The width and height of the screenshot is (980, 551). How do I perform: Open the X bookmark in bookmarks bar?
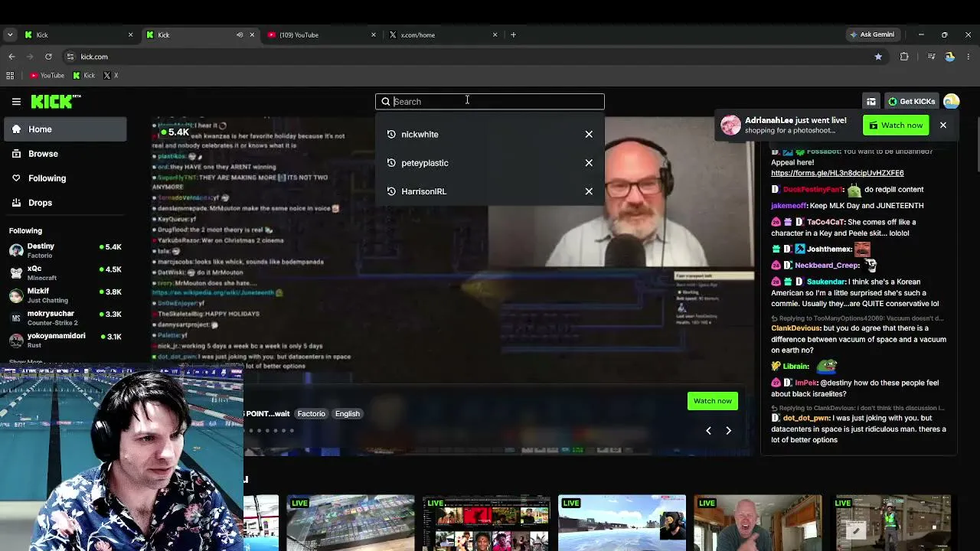click(x=111, y=75)
